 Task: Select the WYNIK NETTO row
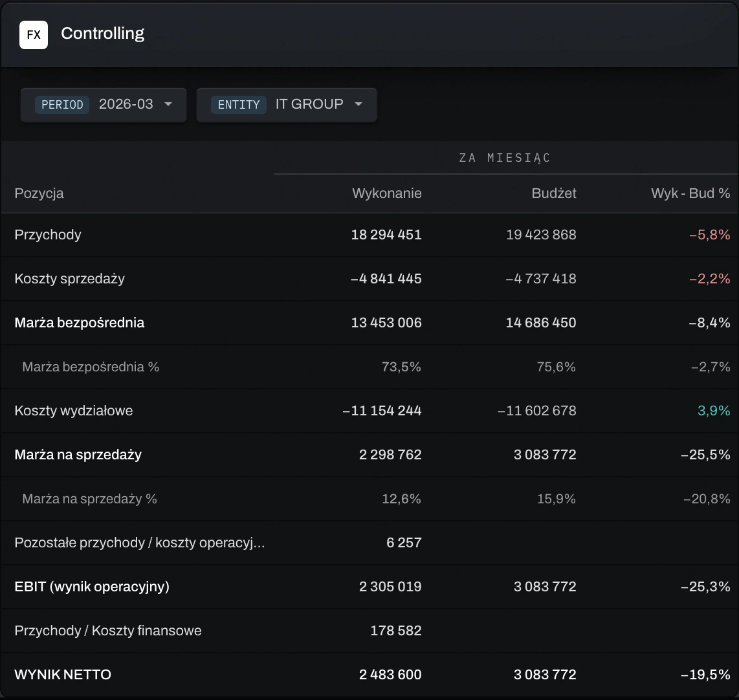click(369, 675)
